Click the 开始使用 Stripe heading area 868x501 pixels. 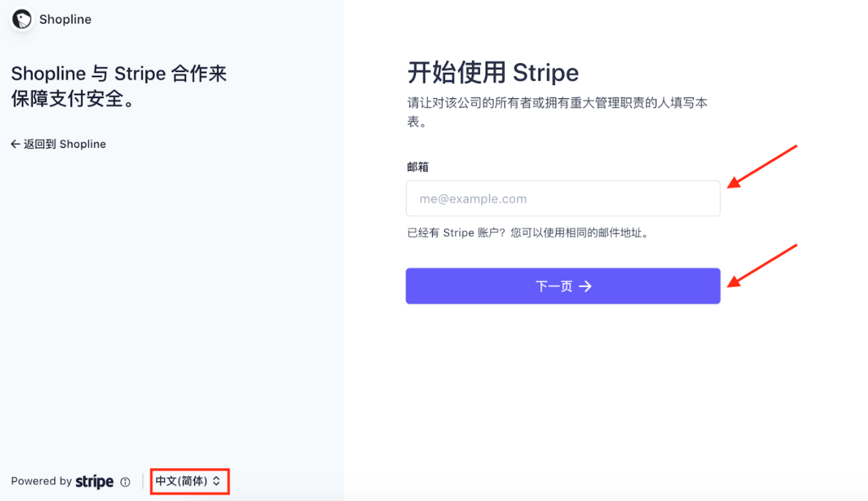click(493, 72)
